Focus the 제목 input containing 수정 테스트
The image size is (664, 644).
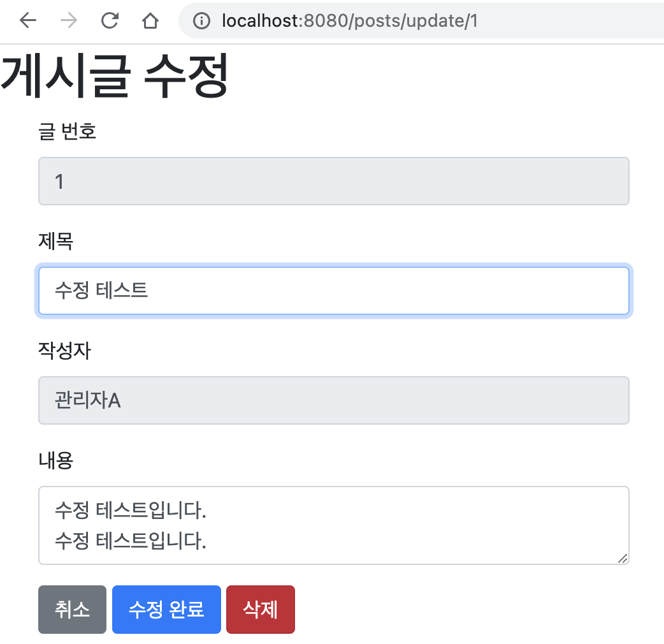click(334, 291)
